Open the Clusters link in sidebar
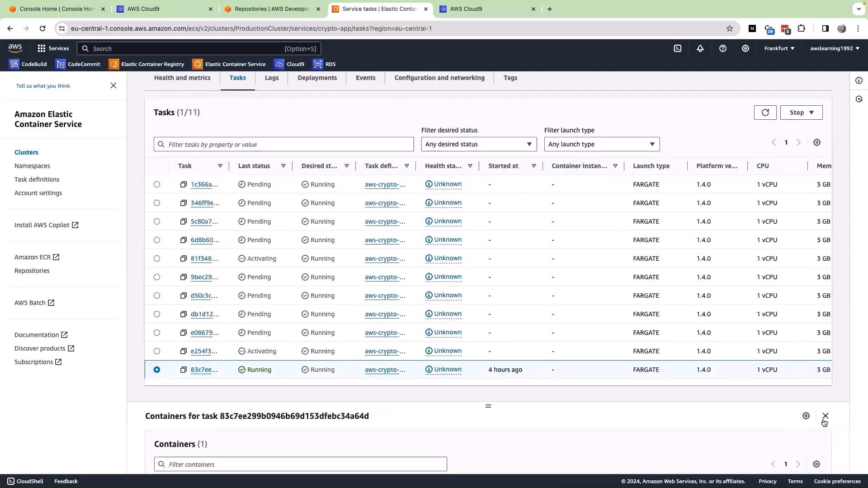 click(26, 152)
